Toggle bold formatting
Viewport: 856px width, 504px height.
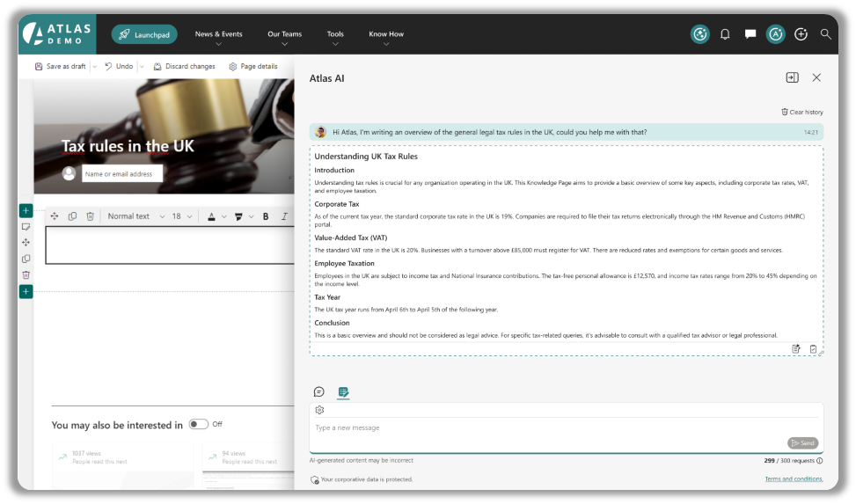tap(266, 216)
